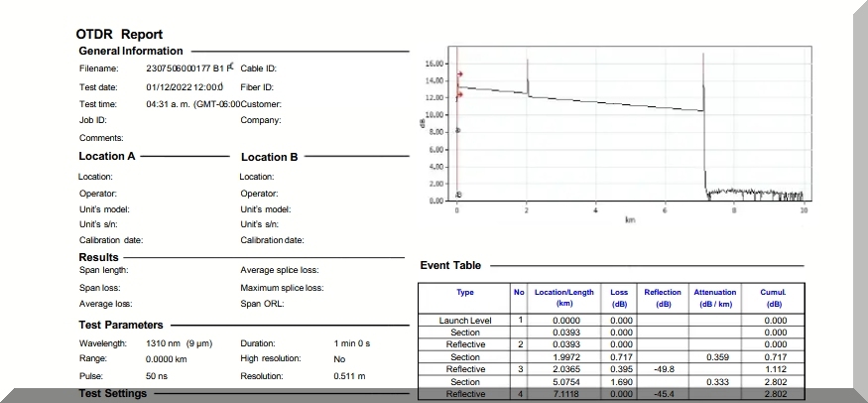868x403 pixels.
Task: Select loss cell 0.395
Action: (x=619, y=370)
